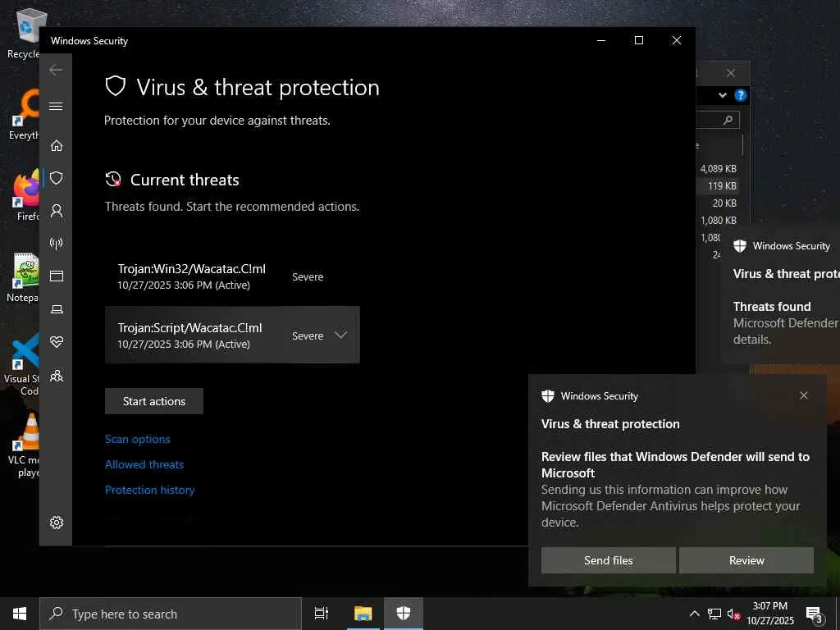Open Device performance & health heart icon
This screenshot has width=840, height=630.
[57, 342]
